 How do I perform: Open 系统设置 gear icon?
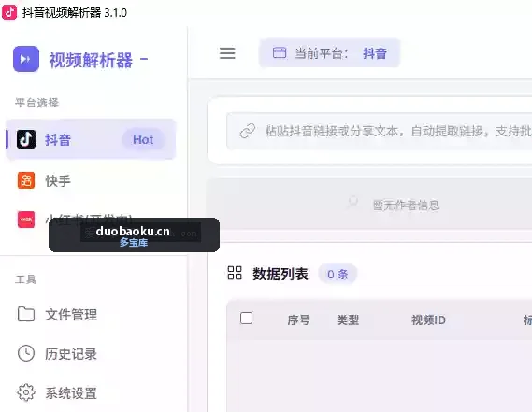click(x=26, y=392)
